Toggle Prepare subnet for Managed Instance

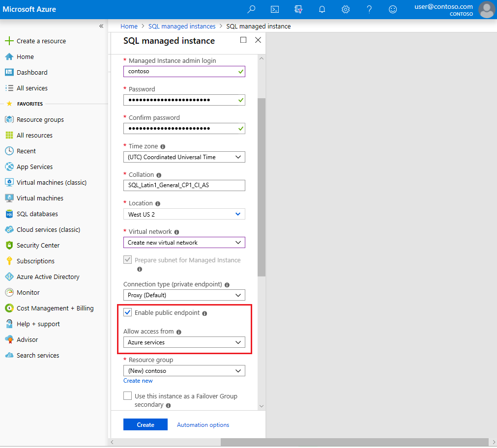[x=128, y=260]
